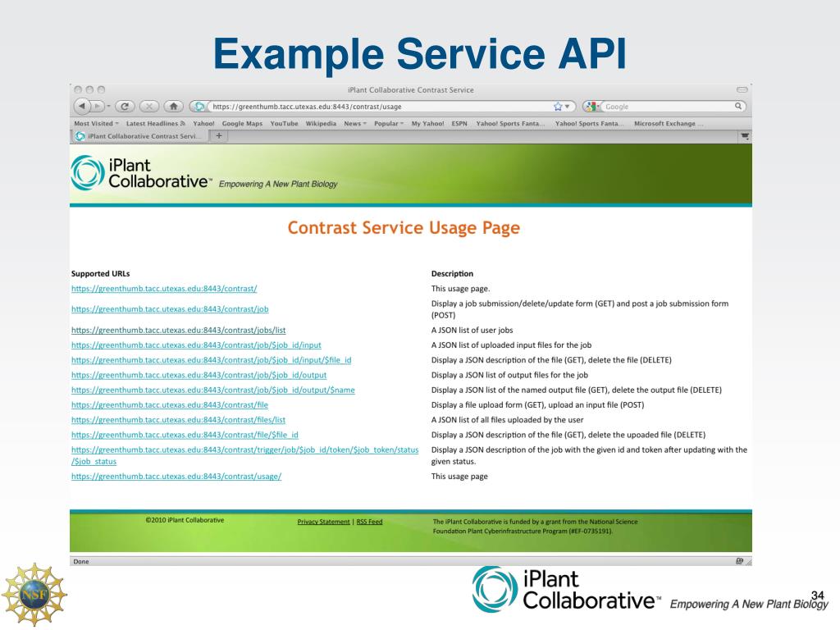Screen dimensions: 840x630
Task: Click inside the Google search field
Action: click(668, 107)
